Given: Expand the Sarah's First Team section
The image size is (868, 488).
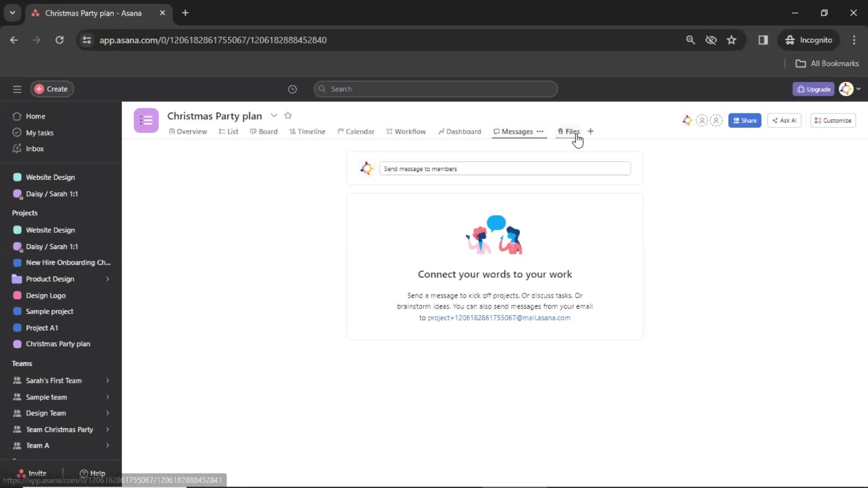Looking at the screenshot, I should click(x=107, y=380).
